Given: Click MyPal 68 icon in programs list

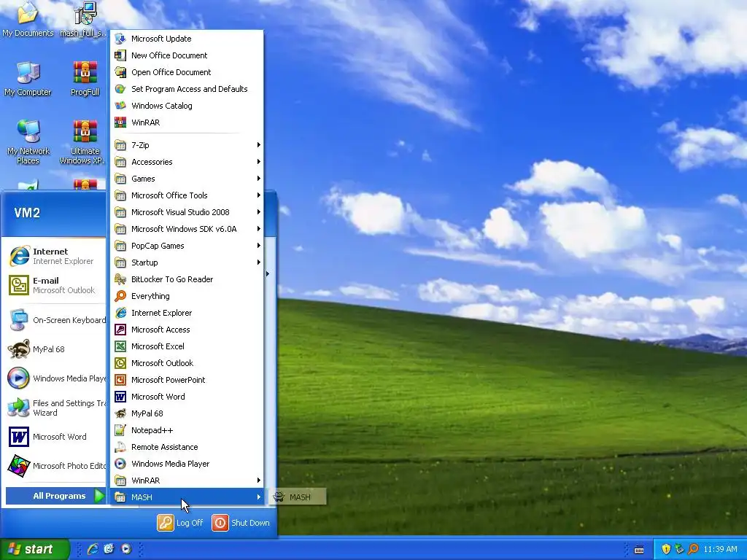Looking at the screenshot, I should pyautogui.click(x=120, y=413).
